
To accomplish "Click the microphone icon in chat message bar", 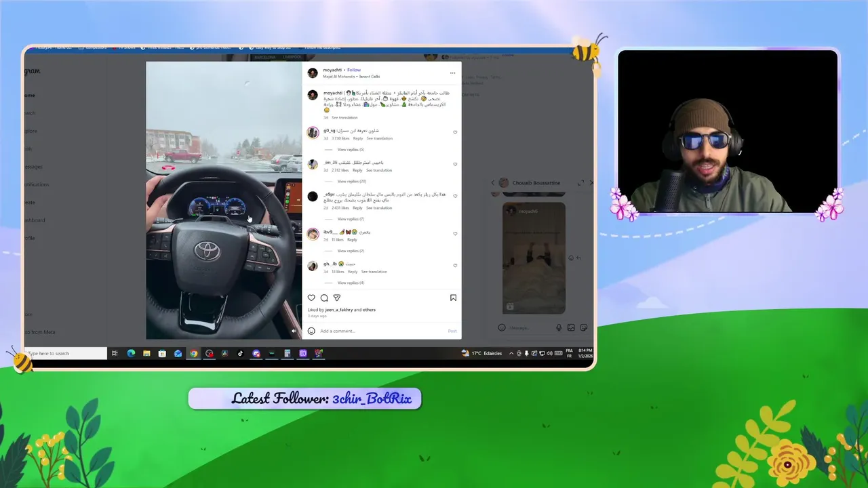I will click(x=559, y=327).
